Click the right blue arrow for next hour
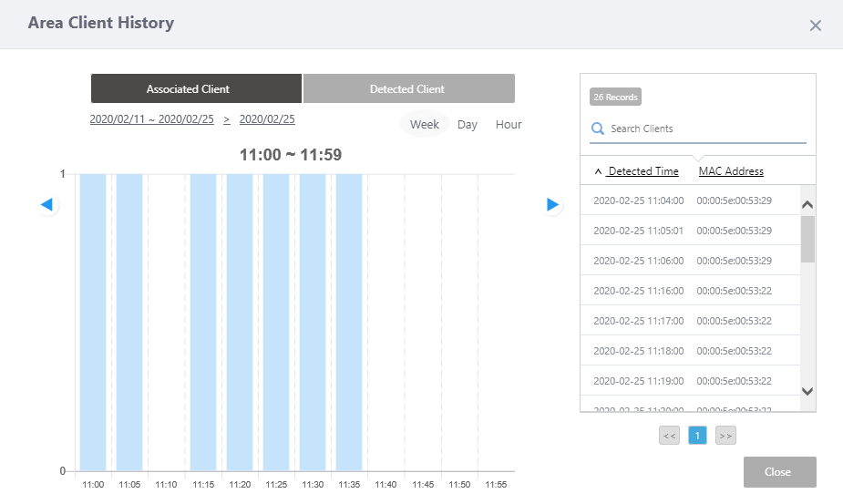This screenshot has height=504, width=843. (x=552, y=205)
